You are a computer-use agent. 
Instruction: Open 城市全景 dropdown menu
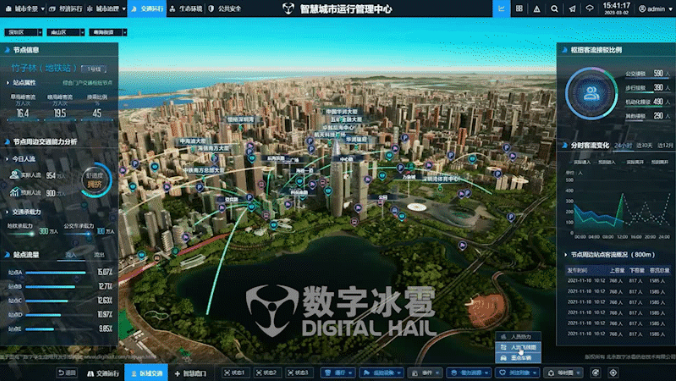click(x=25, y=9)
